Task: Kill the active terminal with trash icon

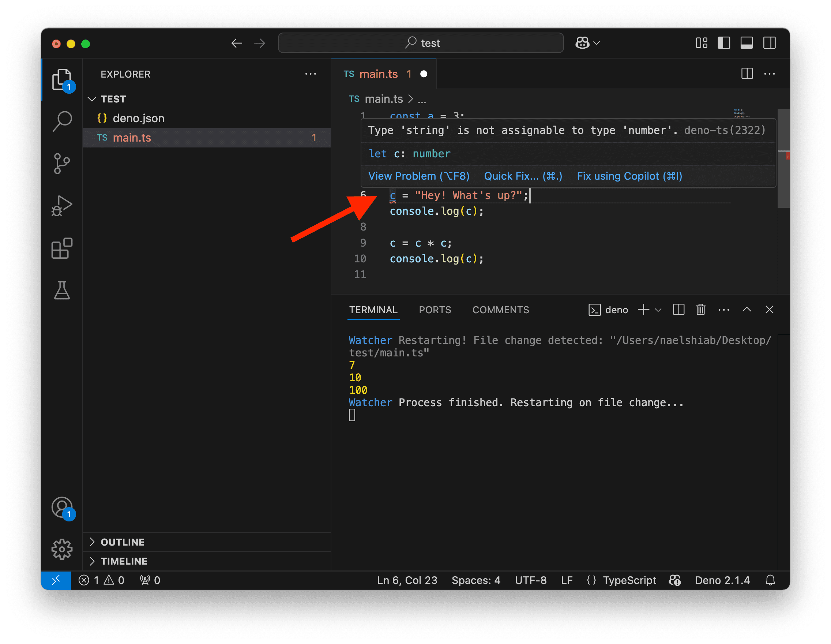Action: 700,310
